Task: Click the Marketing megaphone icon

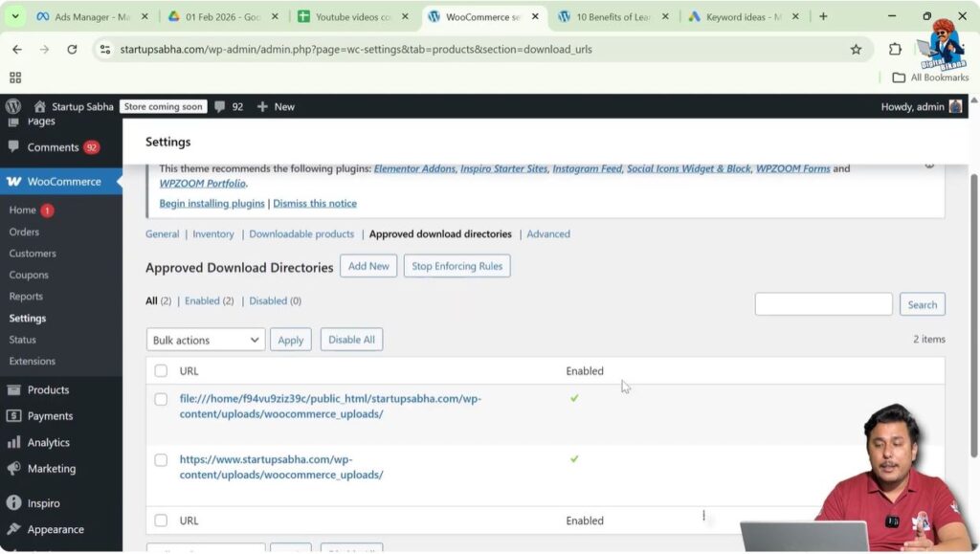Action: (13, 468)
